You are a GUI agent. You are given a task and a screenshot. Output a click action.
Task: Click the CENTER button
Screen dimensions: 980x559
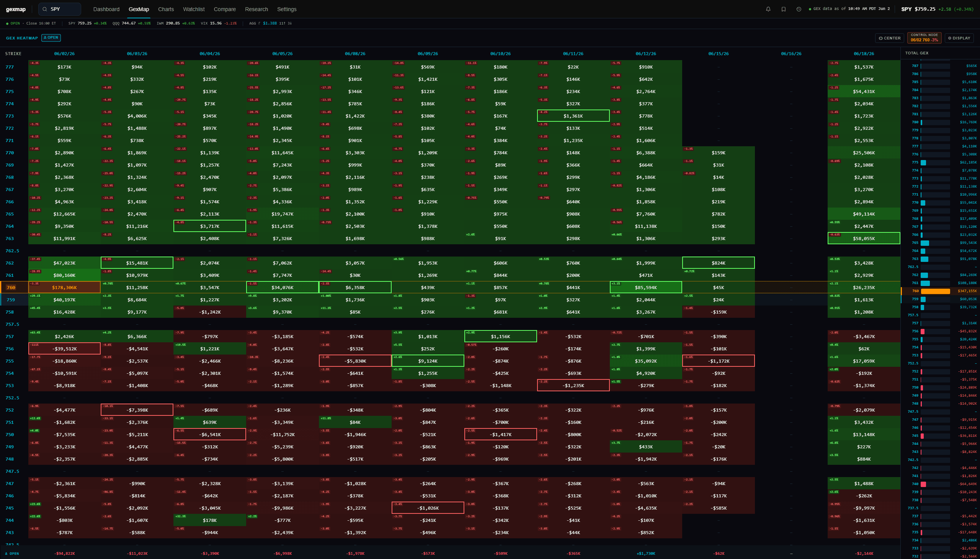point(890,38)
